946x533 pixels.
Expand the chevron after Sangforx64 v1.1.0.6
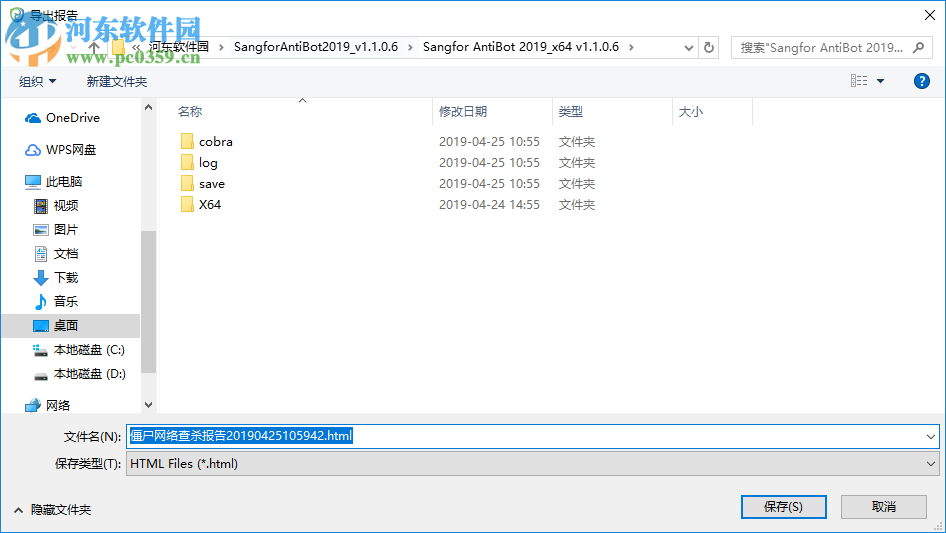(x=631, y=47)
